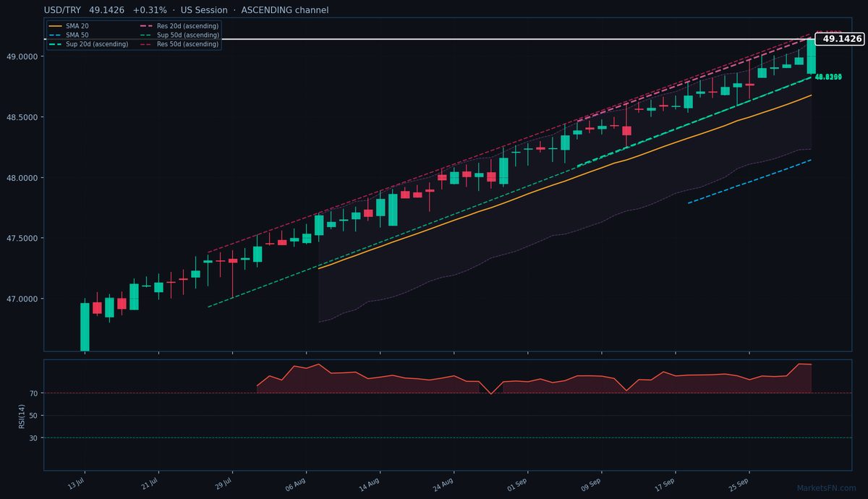The image size is (868, 499).
Task: Select the Sup 50d (ascending) legend entry
Action: coord(188,35)
